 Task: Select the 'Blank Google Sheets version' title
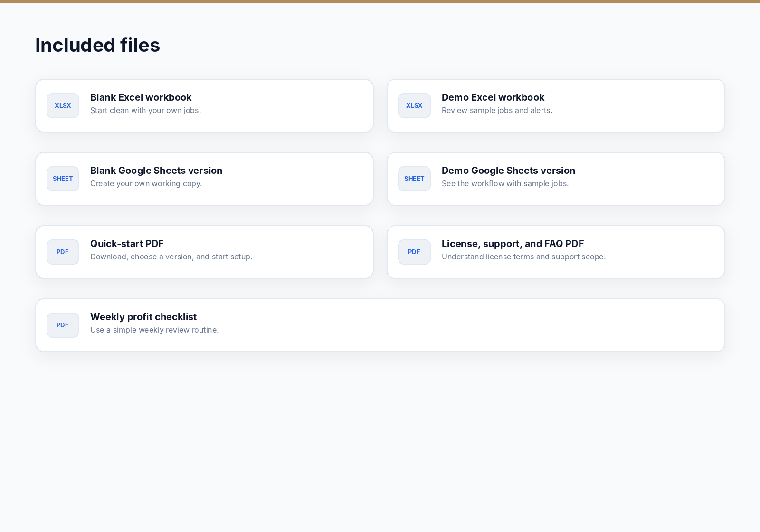click(156, 171)
